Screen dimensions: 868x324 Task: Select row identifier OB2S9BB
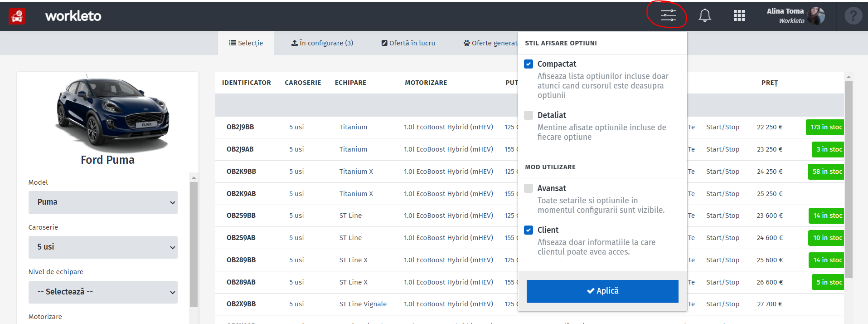pyautogui.click(x=241, y=216)
